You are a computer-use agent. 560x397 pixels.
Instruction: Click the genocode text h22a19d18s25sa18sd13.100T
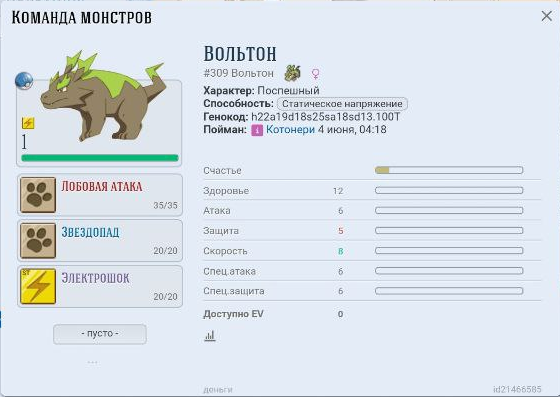(x=326, y=117)
